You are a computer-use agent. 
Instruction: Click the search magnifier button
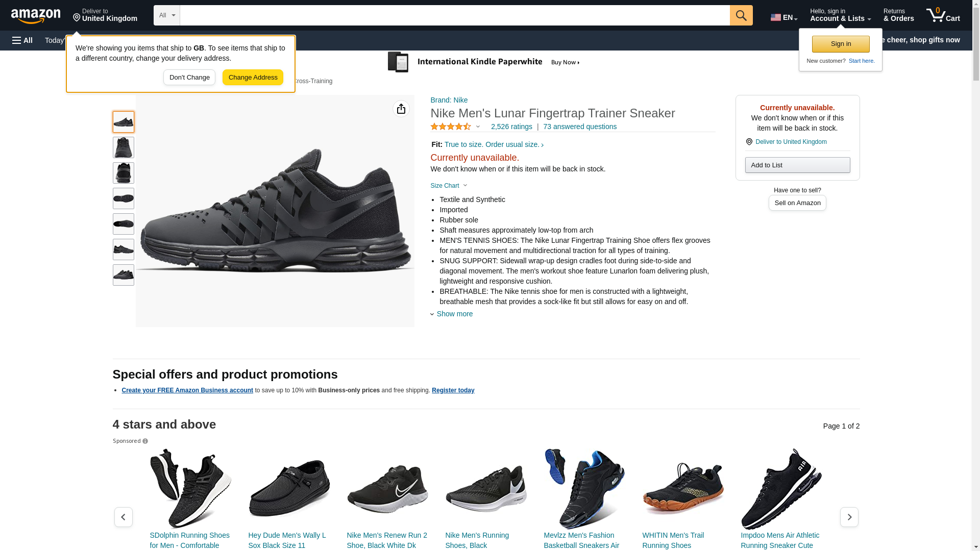(741, 15)
